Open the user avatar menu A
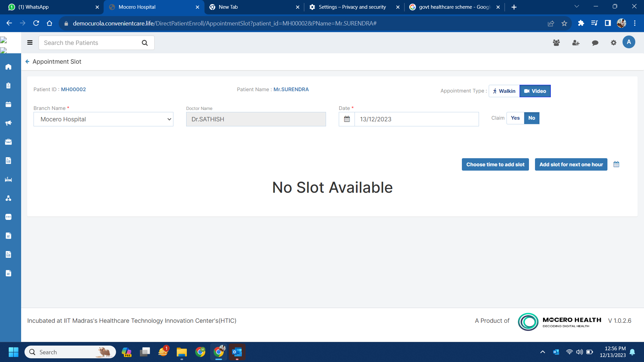Viewport: 644px width, 362px height. (x=629, y=42)
